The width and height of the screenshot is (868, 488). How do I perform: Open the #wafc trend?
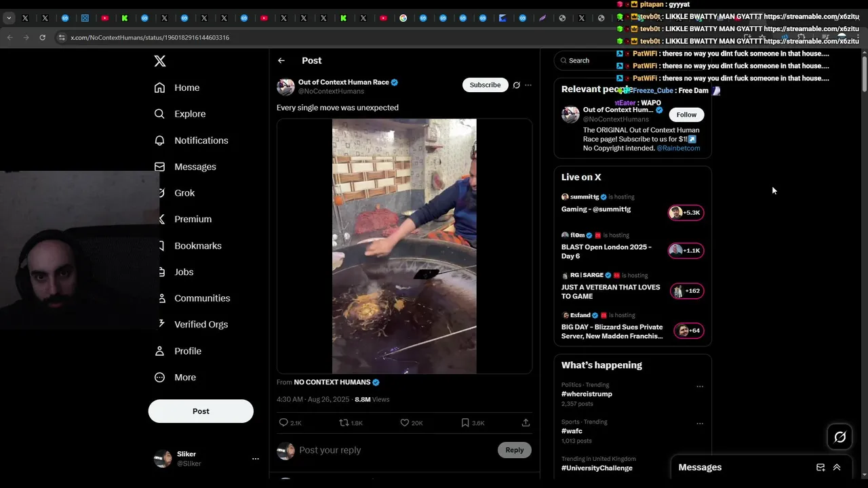point(572,431)
